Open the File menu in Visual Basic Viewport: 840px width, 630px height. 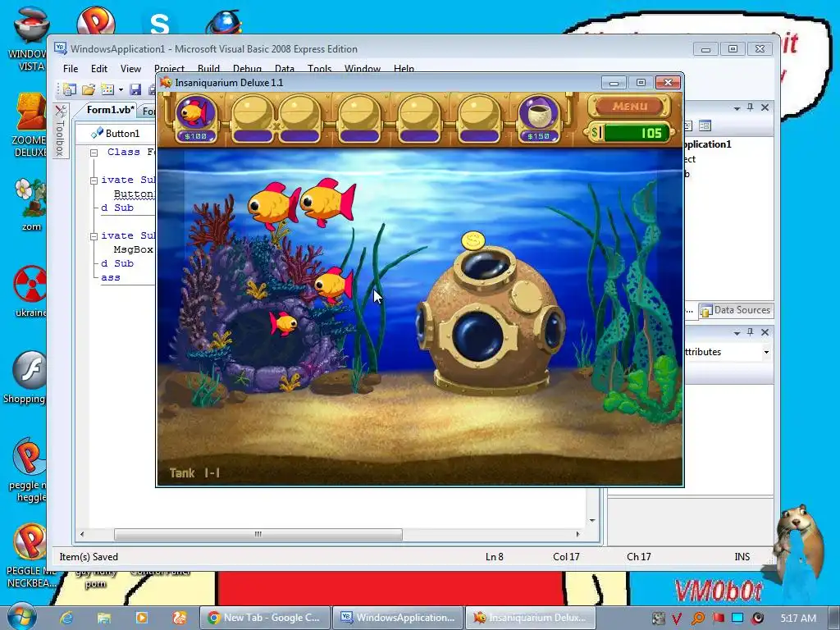71,69
